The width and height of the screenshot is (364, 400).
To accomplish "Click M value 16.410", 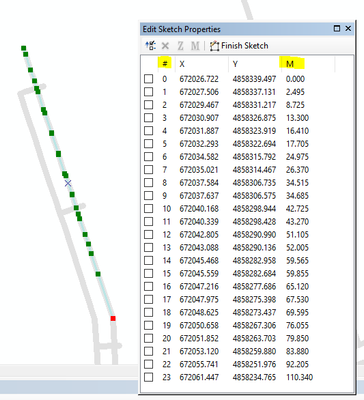I will pos(297,131).
